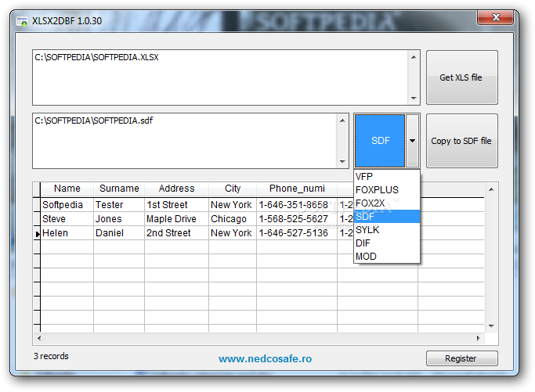
Task: Select FOX2X from the format list
Action: pyautogui.click(x=387, y=203)
